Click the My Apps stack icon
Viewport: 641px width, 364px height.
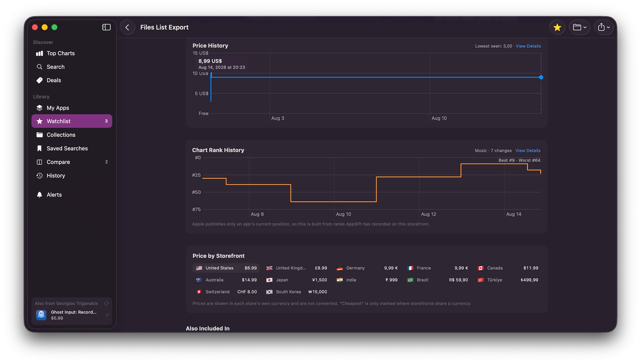39,108
